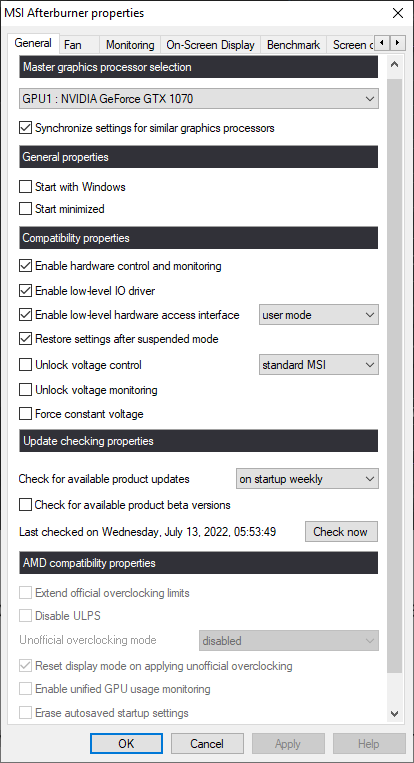This screenshot has width=414, height=763.
Task: Click the Update checking properties header
Action: coord(199,441)
